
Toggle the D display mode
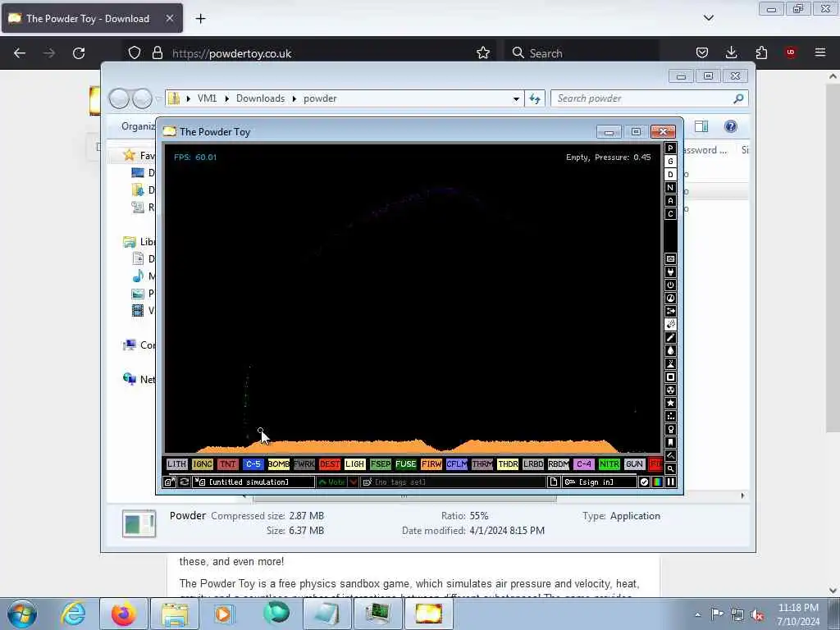tap(670, 175)
